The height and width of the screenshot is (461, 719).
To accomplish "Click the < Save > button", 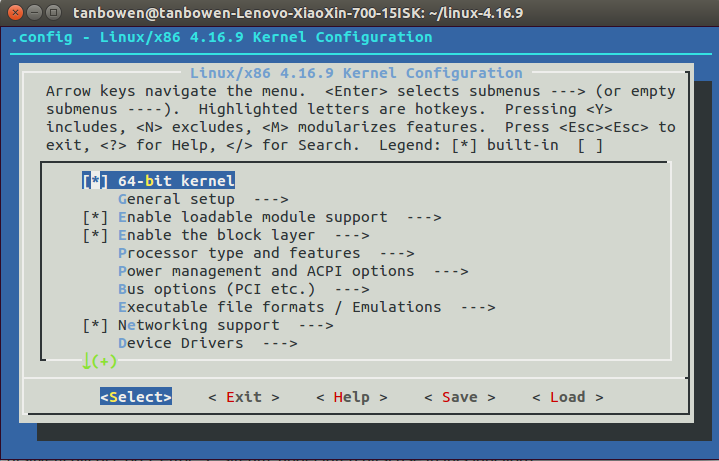I will click(x=460, y=397).
